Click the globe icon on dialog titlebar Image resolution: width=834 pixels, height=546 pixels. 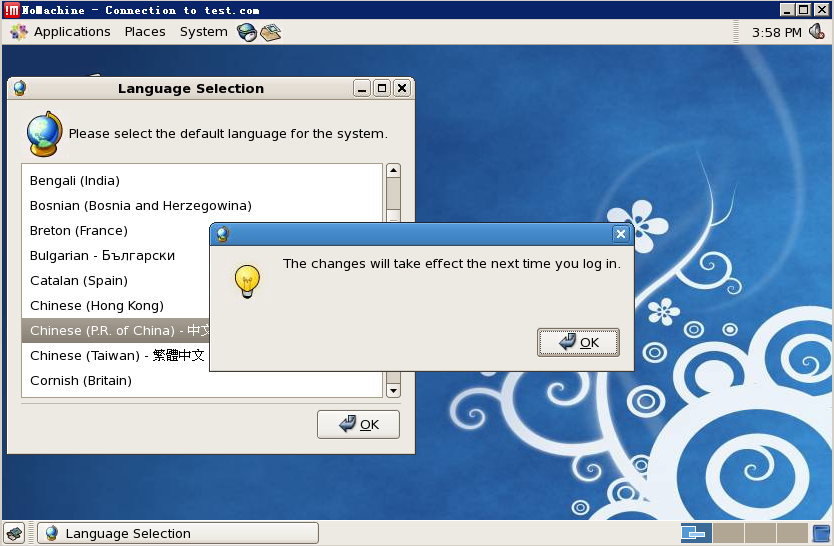pos(223,234)
